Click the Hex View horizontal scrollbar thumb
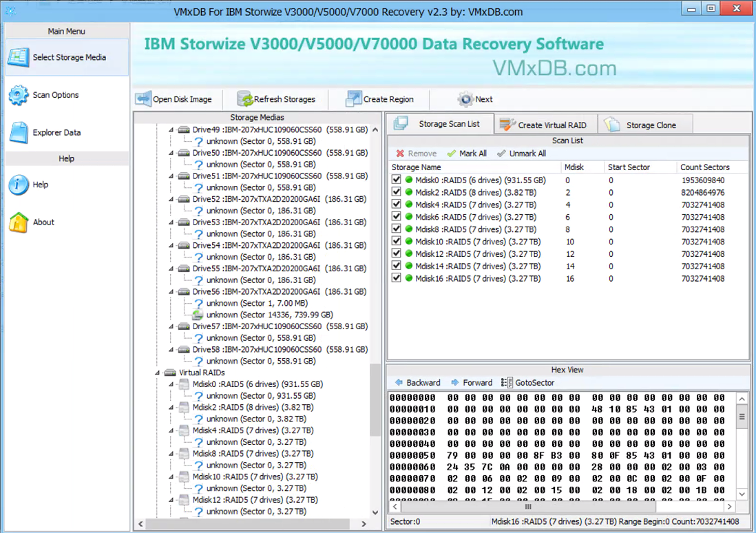Image resolution: width=756 pixels, height=533 pixels. coord(528,506)
